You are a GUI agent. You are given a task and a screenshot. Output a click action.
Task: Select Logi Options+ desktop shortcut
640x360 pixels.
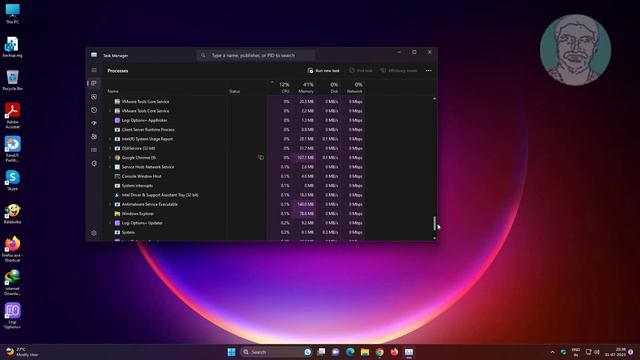12,316
